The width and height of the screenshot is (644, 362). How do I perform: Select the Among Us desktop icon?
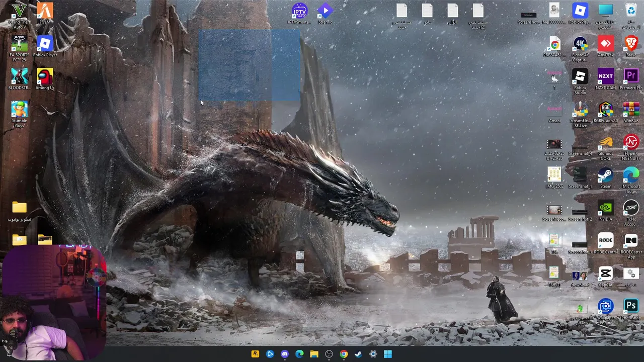45,79
